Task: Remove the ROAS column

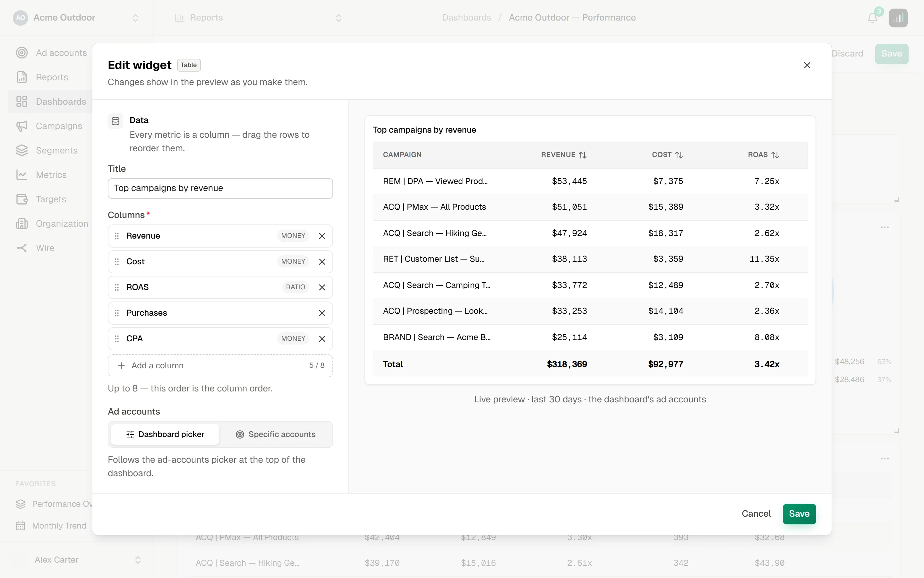Action: (322, 287)
